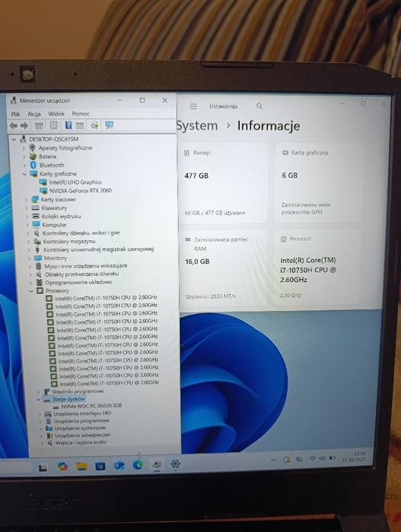Select Urządzenia zabezpieczeń entry
The image size is (401, 532).
pyautogui.click(x=83, y=435)
